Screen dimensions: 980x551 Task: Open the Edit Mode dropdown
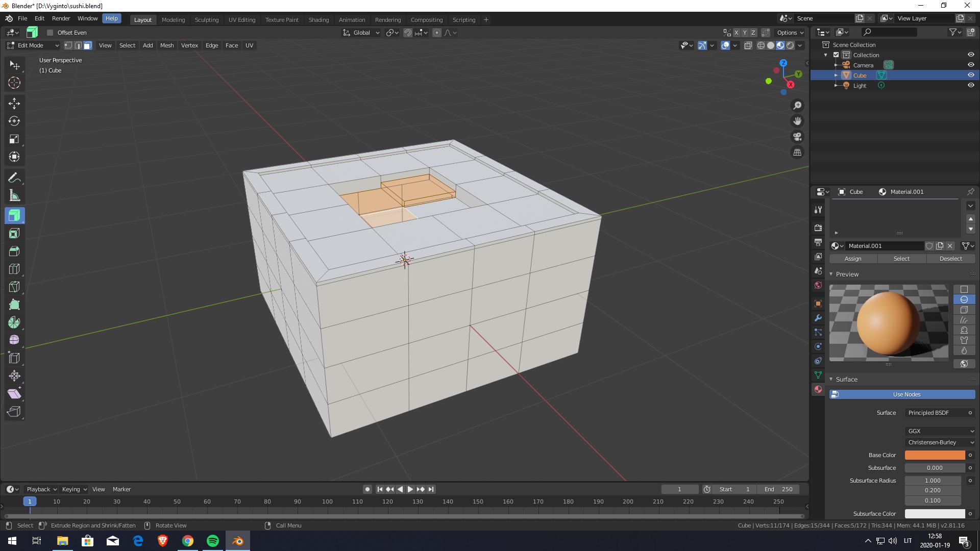coord(33,45)
